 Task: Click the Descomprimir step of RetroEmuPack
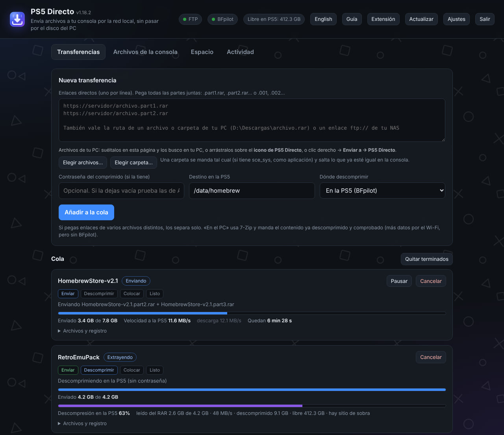[99, 370]
